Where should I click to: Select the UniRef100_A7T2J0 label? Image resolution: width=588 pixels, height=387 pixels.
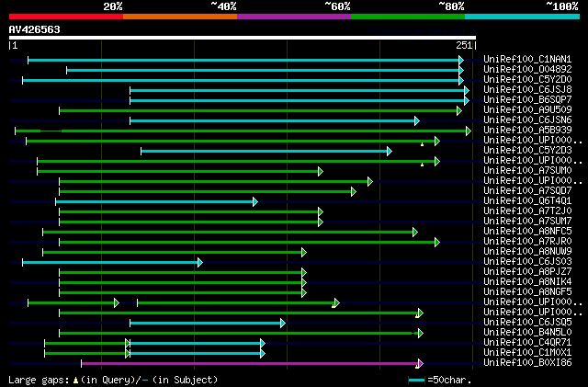click(x=527, y=211)
